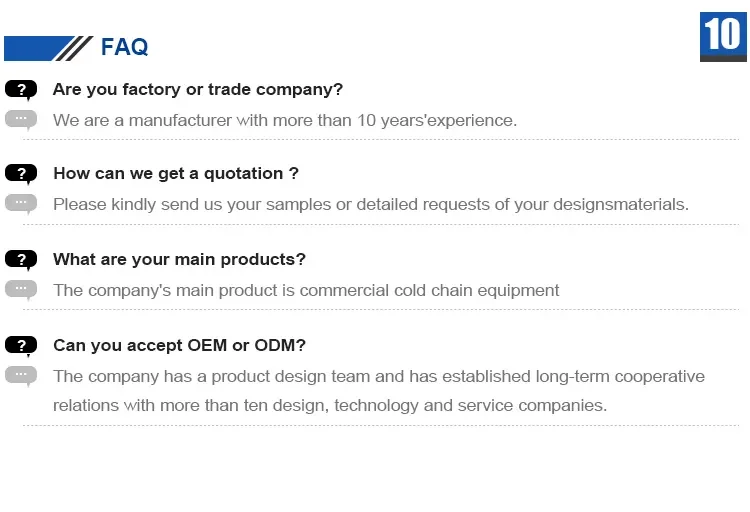Open "Can you accept OEM or ODM?" question

click(179, 346)
